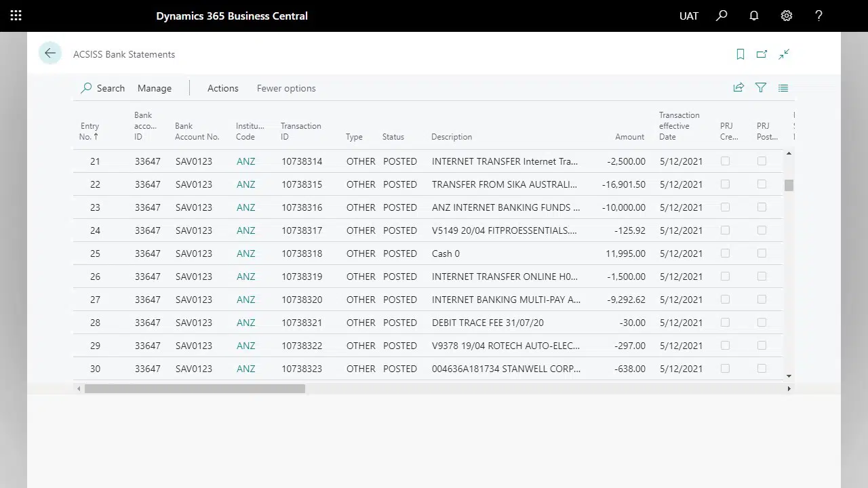Image resolution: width=868 pixels, height=488 pixels.
Task: Toggle PRJ Posted checkbox for entry 29
Action: (x=762, y=346)
